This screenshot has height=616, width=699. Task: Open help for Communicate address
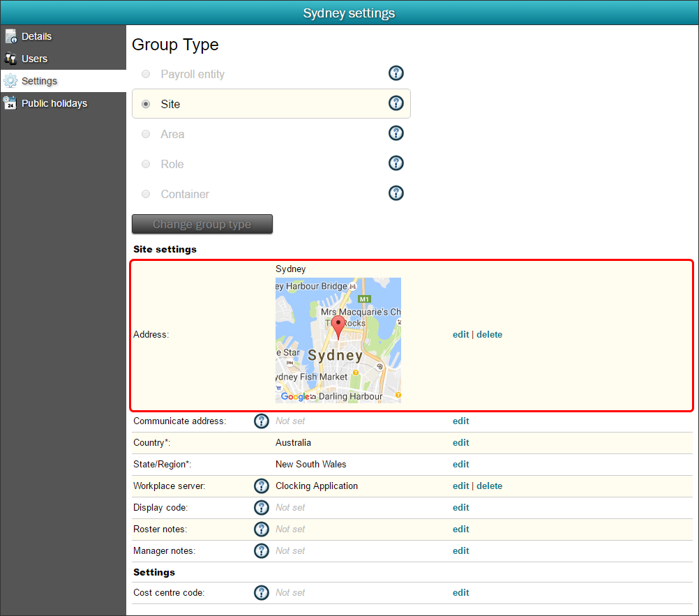point(261,421)
